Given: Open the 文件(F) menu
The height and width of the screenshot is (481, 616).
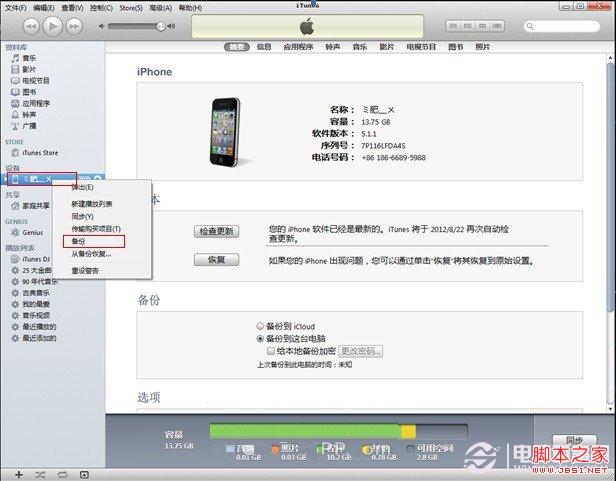Looking at the screenshot, I should coord(16,7).
